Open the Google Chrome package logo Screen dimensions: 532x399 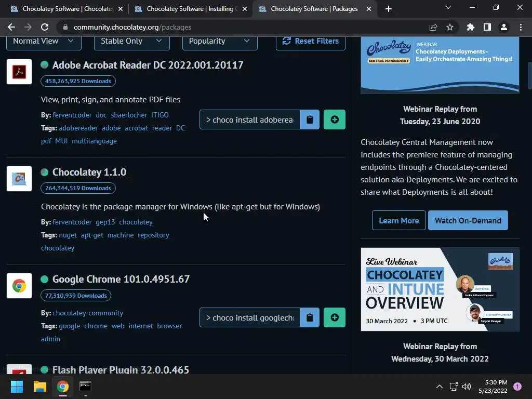(19, 286)
